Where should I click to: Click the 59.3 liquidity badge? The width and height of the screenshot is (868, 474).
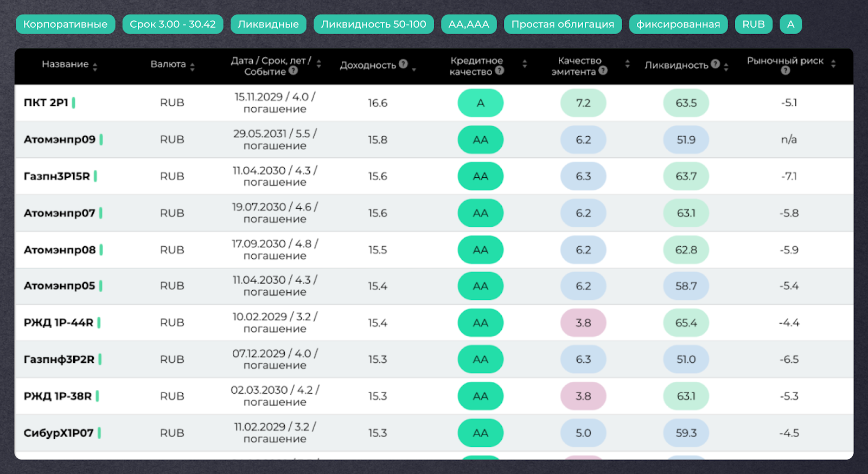(x=686, y=433)
